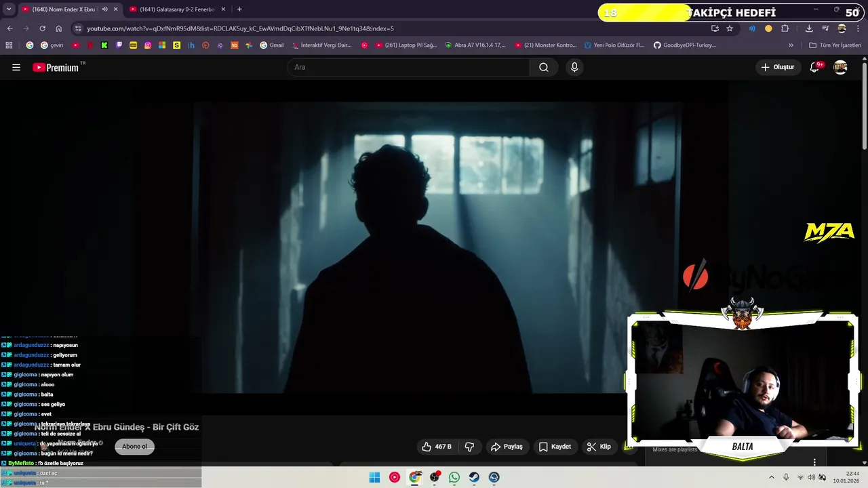868x488 pixels.
Task: Expand hidden bookmarks chevron
Action: click(791, 45)
